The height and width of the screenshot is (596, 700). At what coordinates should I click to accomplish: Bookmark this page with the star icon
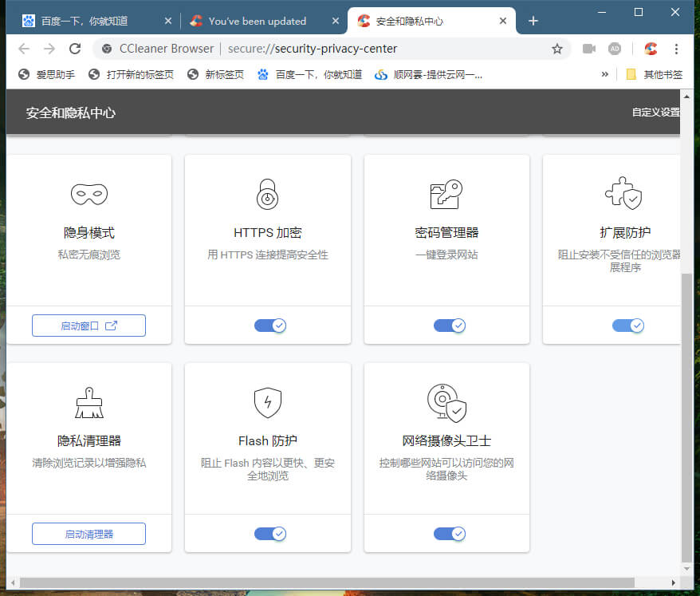(556, 49)
